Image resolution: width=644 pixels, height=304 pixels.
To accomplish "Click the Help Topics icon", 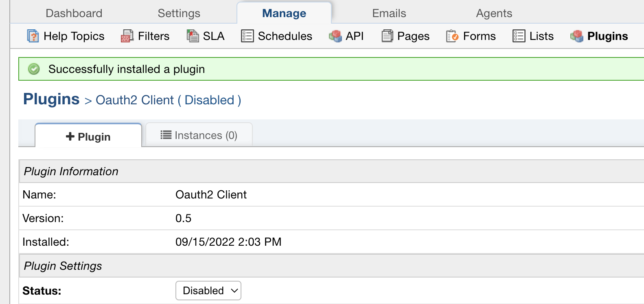I will pyautogui.click(x=33, y=36).
